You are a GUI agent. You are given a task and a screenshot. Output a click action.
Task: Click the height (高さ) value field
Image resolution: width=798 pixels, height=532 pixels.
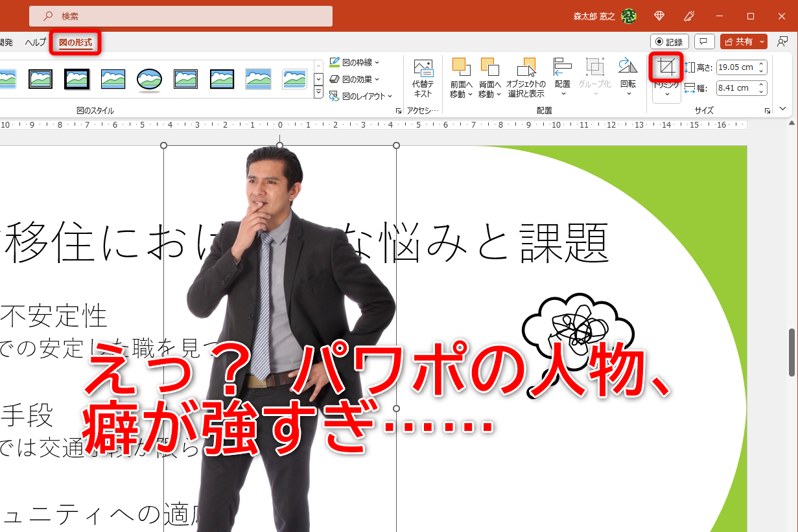(738, 67)
